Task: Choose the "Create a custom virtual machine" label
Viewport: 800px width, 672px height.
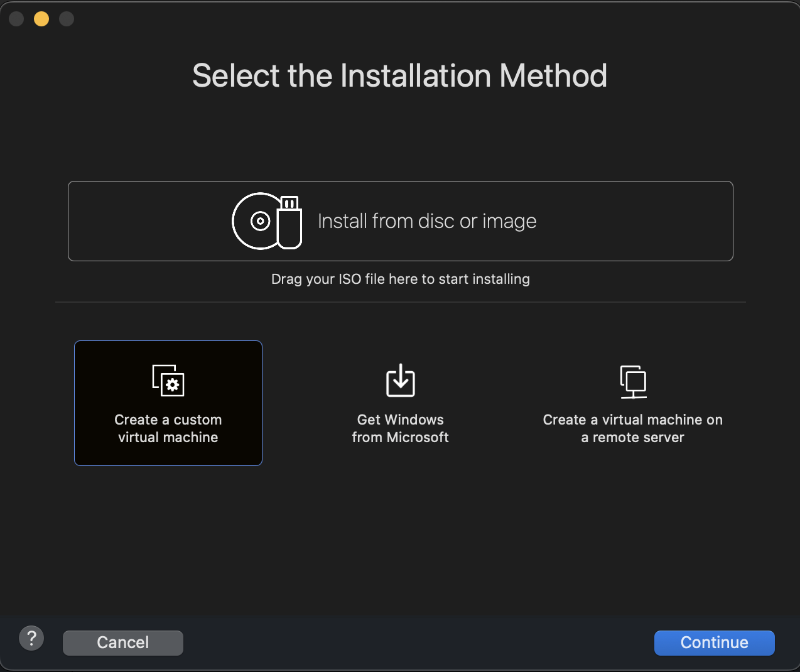Action: tap(168, 428)
